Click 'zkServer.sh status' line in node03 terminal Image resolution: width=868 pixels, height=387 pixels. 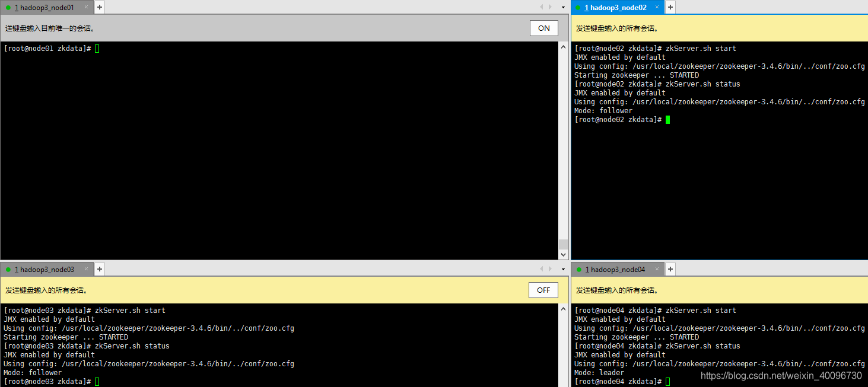[86, 346]
